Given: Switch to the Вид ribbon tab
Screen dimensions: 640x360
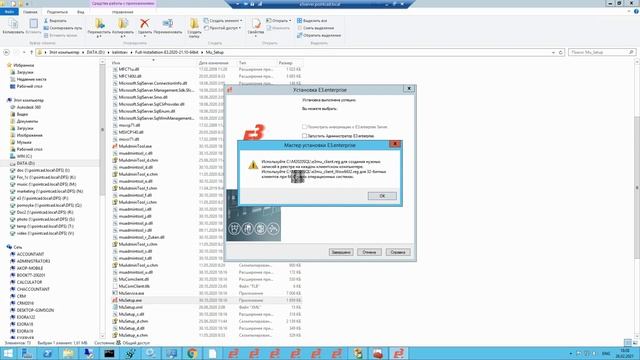Looking at the screenshot, I should 81,12.
